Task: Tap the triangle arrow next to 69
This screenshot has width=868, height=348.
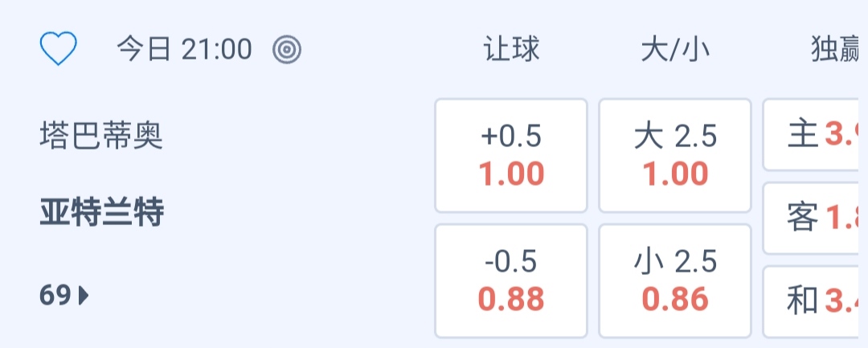Action: pyautogui.click(x=84, y=297)
